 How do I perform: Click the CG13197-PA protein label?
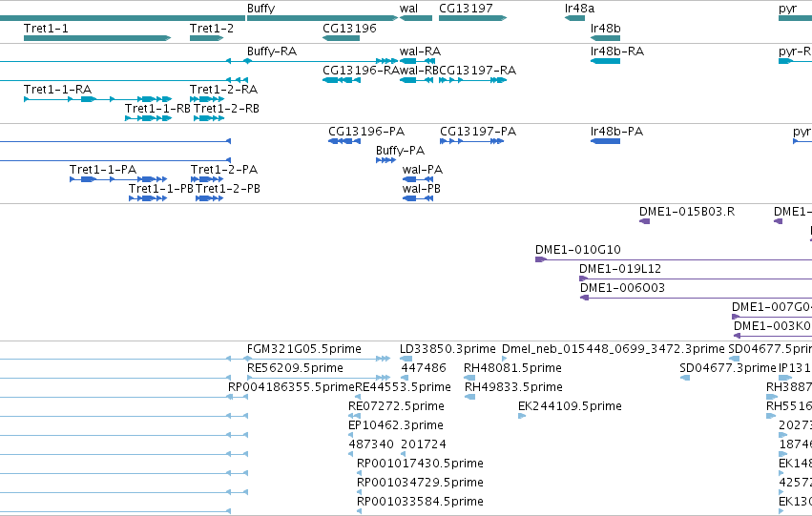click(x=478, y=131)
